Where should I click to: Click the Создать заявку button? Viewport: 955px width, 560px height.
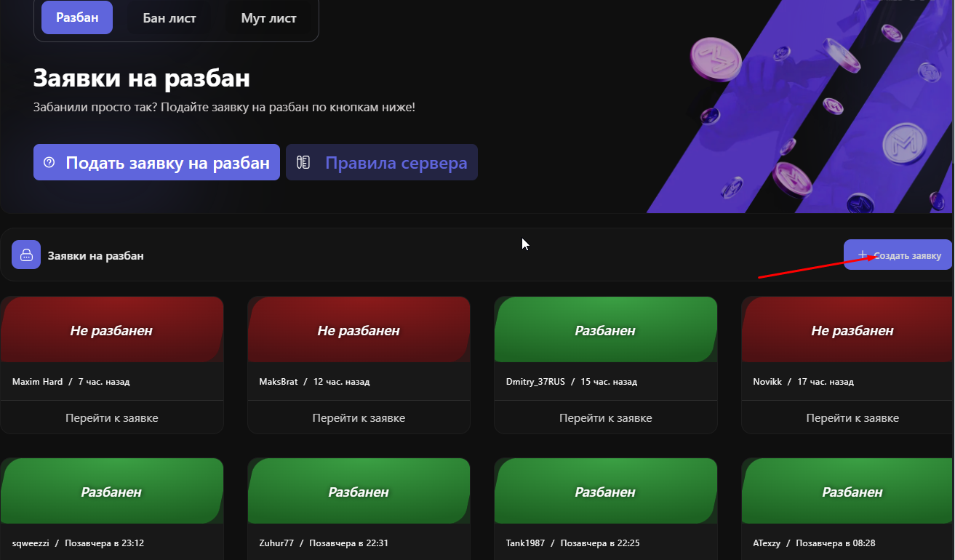pos(898,255)
